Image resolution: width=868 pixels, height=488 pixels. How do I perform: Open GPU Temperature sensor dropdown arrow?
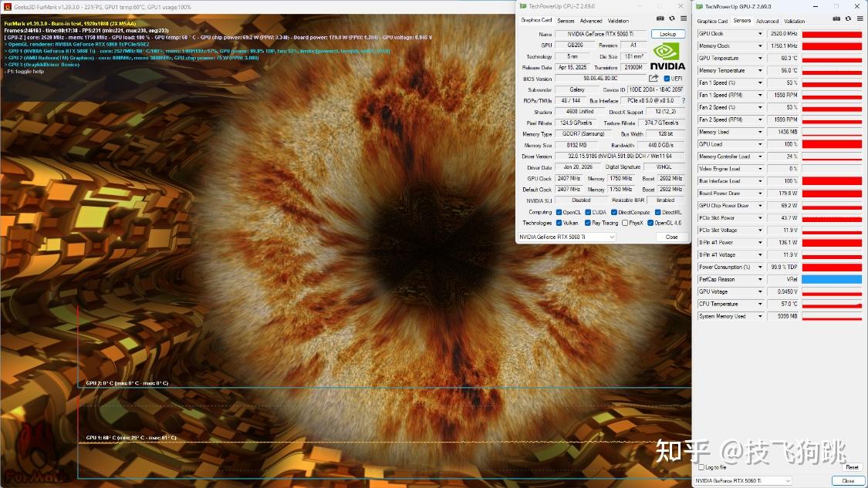coord(760,58)
